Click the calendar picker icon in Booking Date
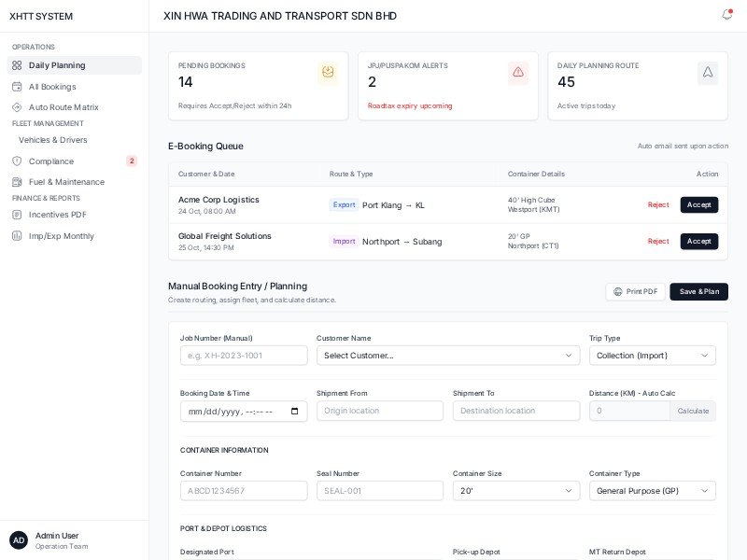 point(295,412)
